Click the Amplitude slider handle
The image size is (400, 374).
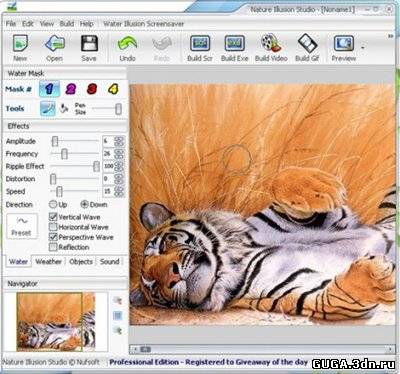pyautogui.click(x=55, y=141)
